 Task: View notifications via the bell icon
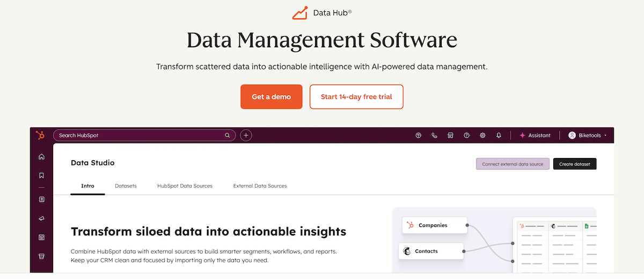pos(499,135)
